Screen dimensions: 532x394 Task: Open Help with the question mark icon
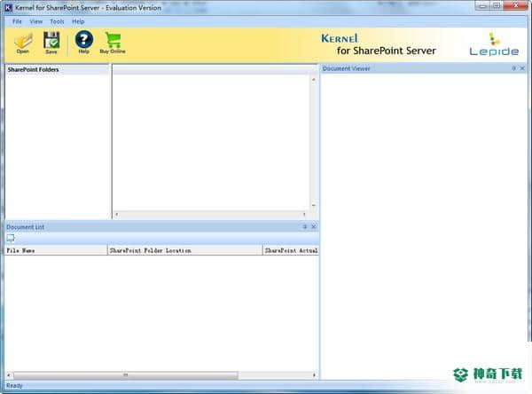(x=84, y=43)
